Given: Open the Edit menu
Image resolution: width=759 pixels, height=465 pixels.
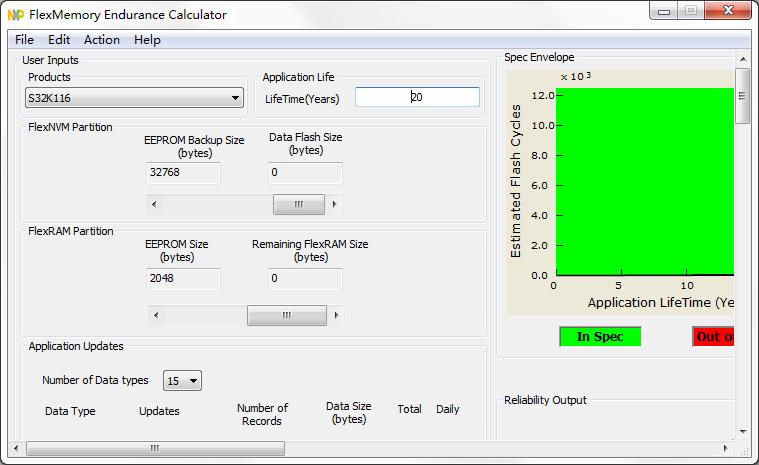Looking at the screenshot, I should coord(59,40).
